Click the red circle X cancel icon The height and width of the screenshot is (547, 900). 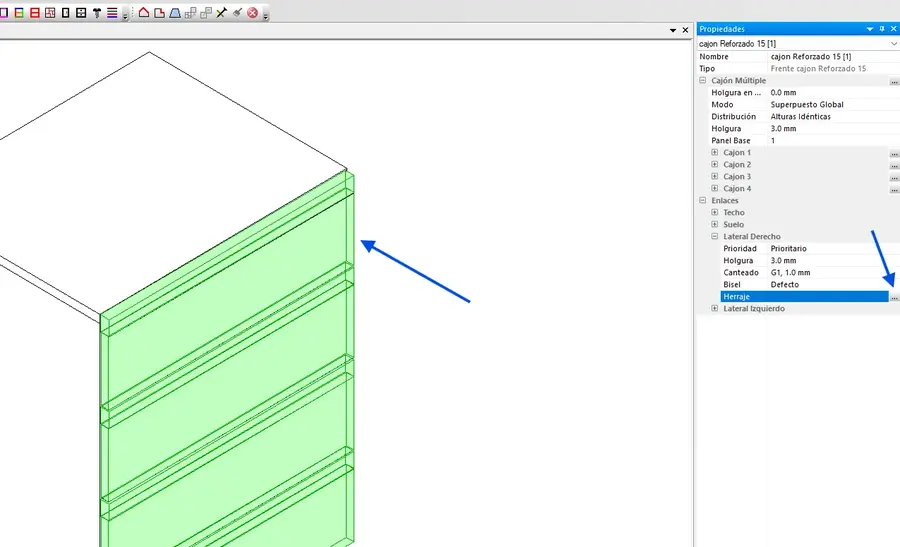click(252, 13)
